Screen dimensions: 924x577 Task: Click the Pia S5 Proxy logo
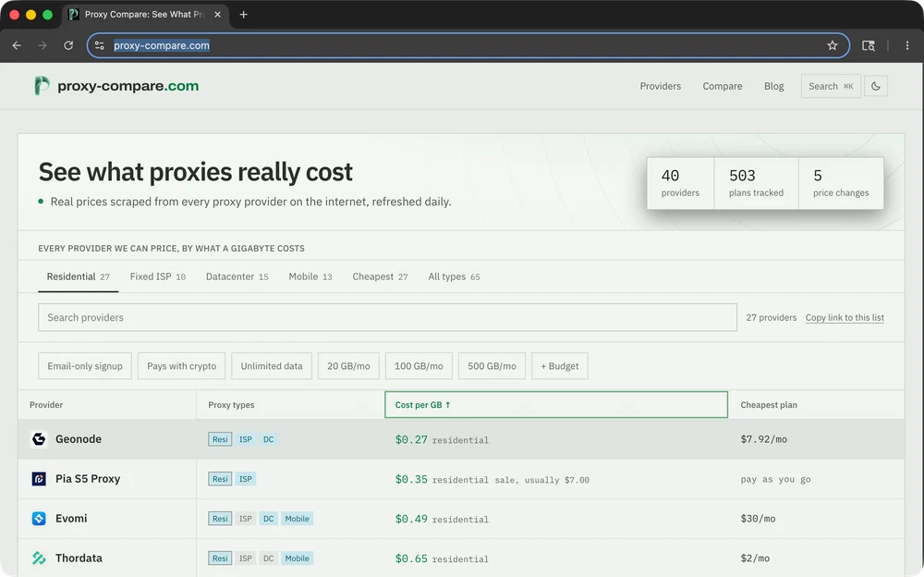click(39, 478)
